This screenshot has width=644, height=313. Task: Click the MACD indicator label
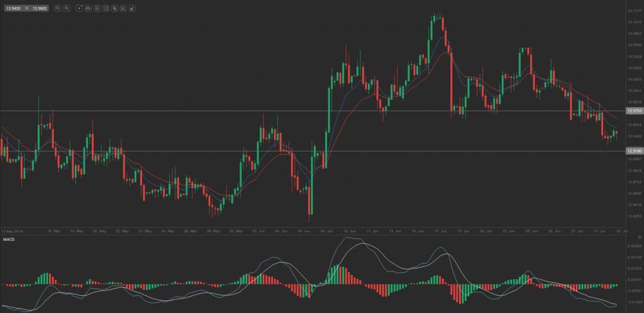pyautogui.click(x=9, y=239)
